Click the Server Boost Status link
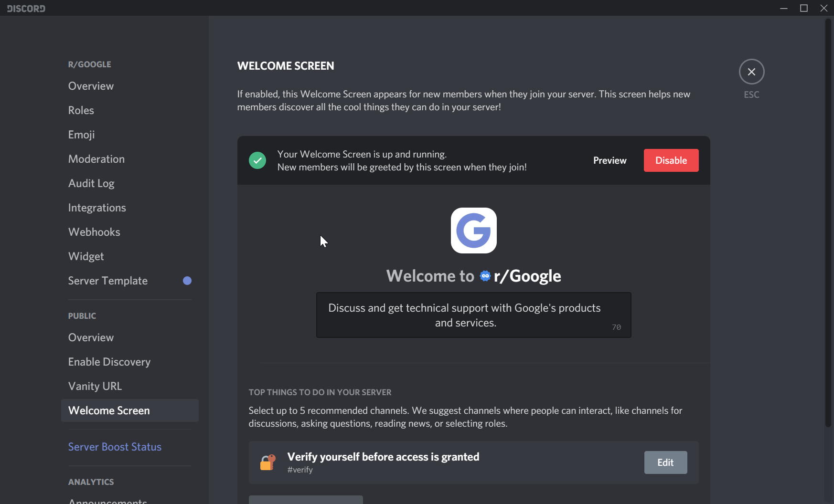Image resolution: width=834 pixels, height=504 pixels. 115,447
